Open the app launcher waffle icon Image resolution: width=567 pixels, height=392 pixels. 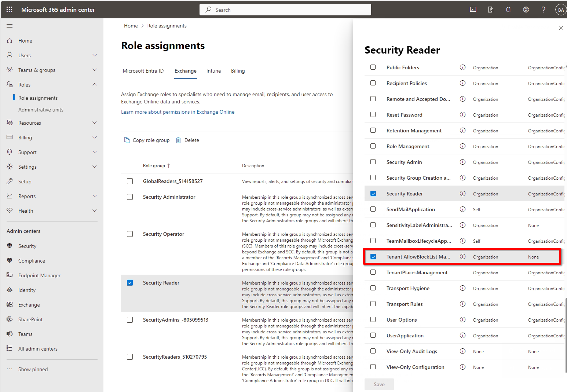[x=10, y=10]
